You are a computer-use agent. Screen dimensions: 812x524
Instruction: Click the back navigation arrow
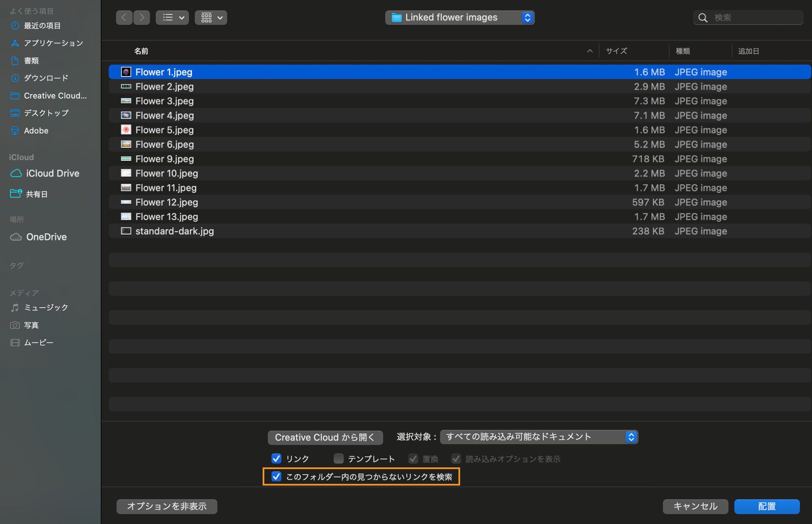[124, 17]
